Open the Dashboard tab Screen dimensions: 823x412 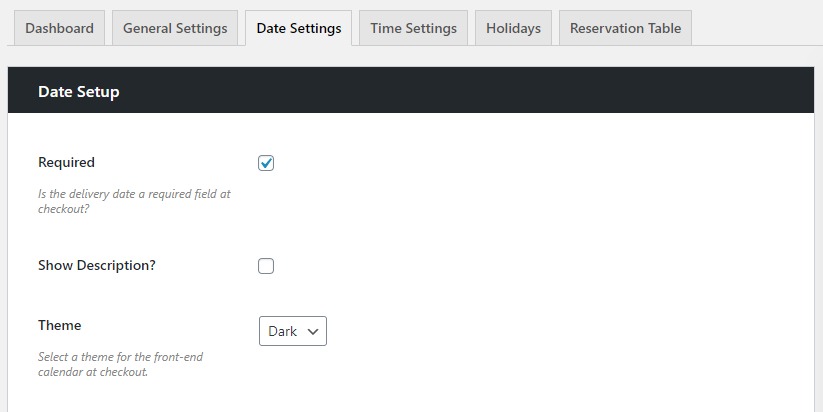59,28
